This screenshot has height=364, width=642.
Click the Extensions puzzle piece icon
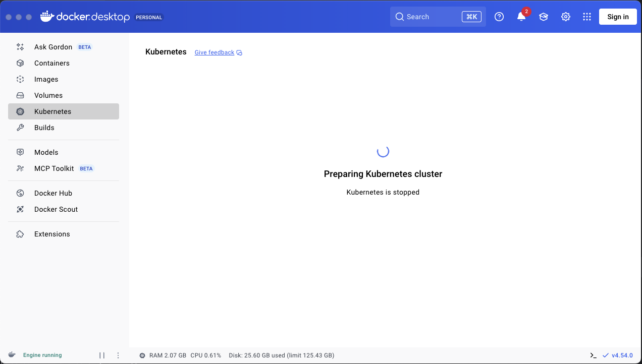click(x=20, y=234)
